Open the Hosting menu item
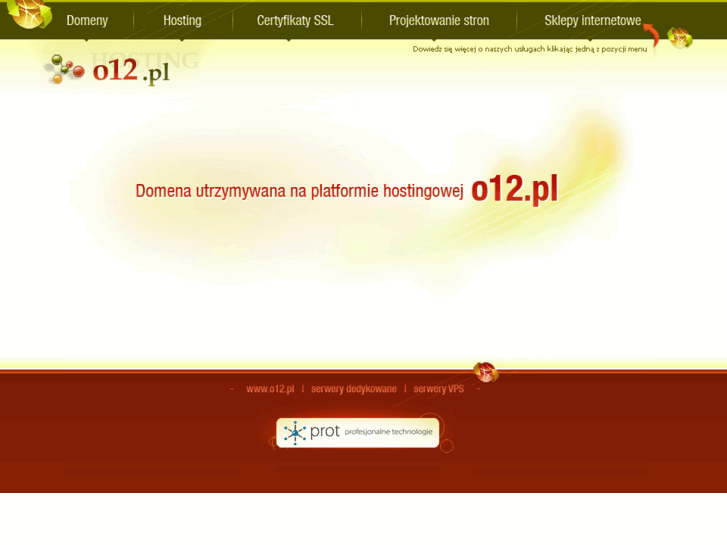727x545 pixels. point(182,20)
